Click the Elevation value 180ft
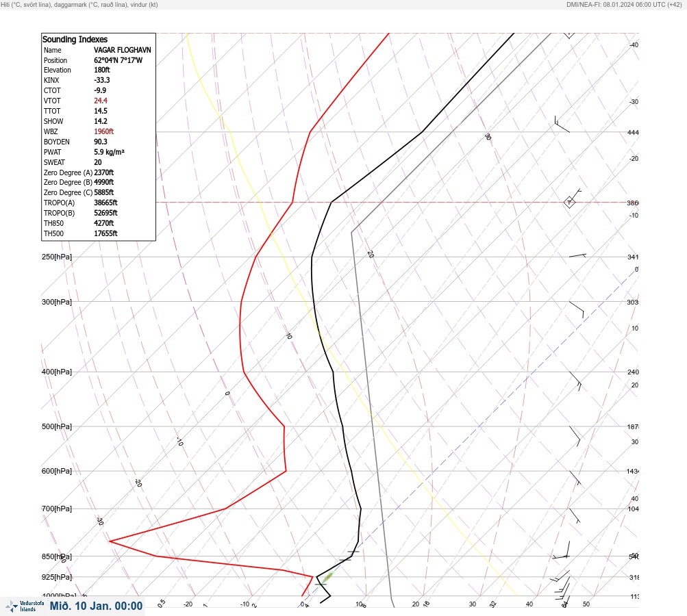The height and width of the screenshot is (616, 687). [x=101, y=70]
